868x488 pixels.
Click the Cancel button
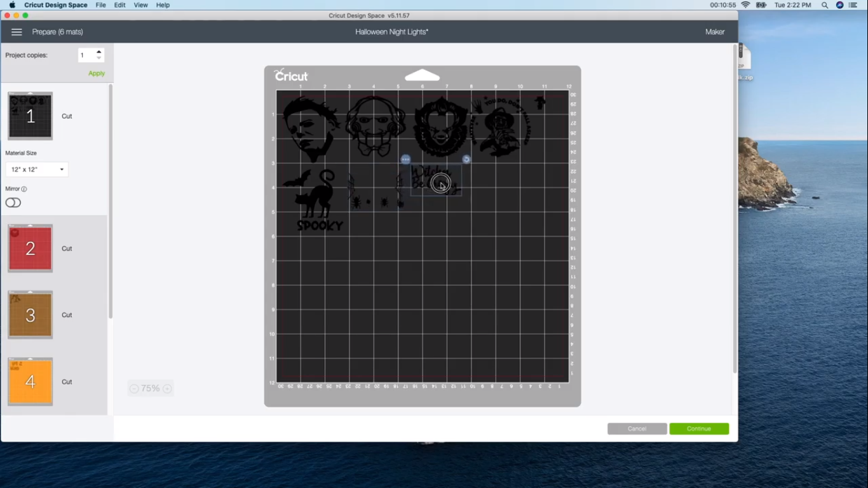pos(637,429)
